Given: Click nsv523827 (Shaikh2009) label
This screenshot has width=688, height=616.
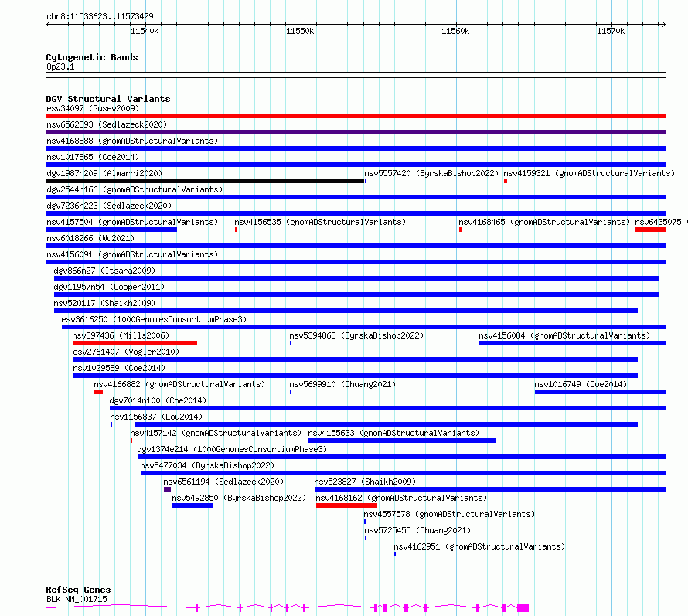Looking at the screenshot, I should pos(365,482).
